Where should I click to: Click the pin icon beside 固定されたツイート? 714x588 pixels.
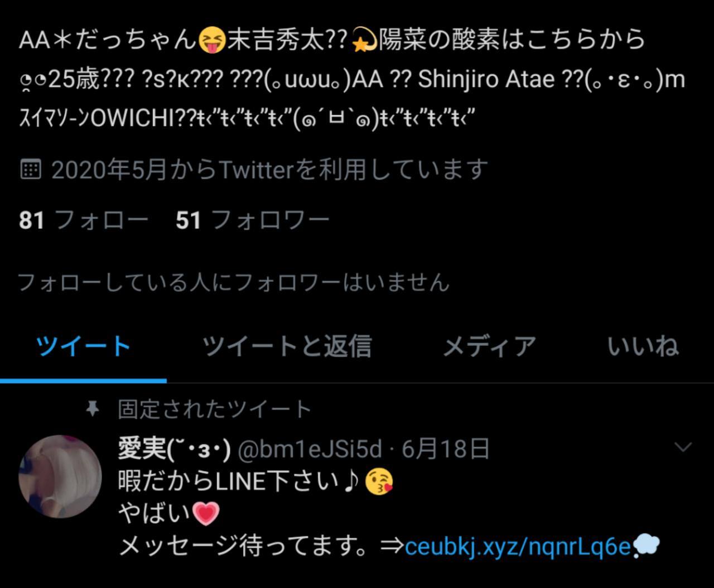pyautogui.click(x=93, y=409)
